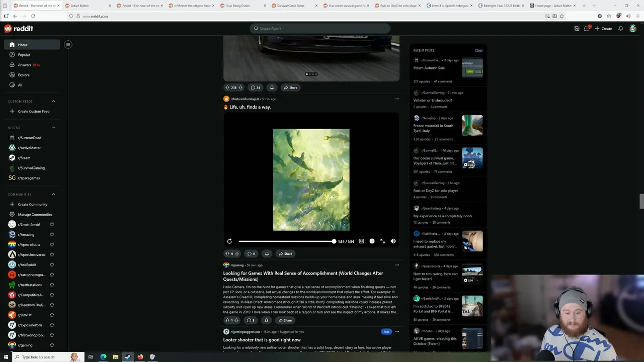Collapse the Recent section
This screenshot has width=644, height=362.
[x=53, y=128]
